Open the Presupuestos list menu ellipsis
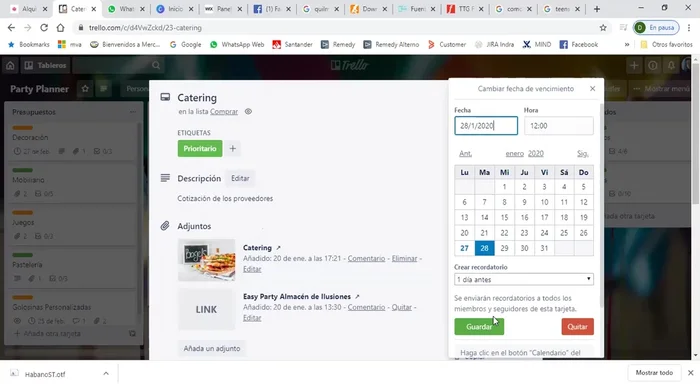Image resolution: width=700 pixels, height=386 pixels. [133, 112]
